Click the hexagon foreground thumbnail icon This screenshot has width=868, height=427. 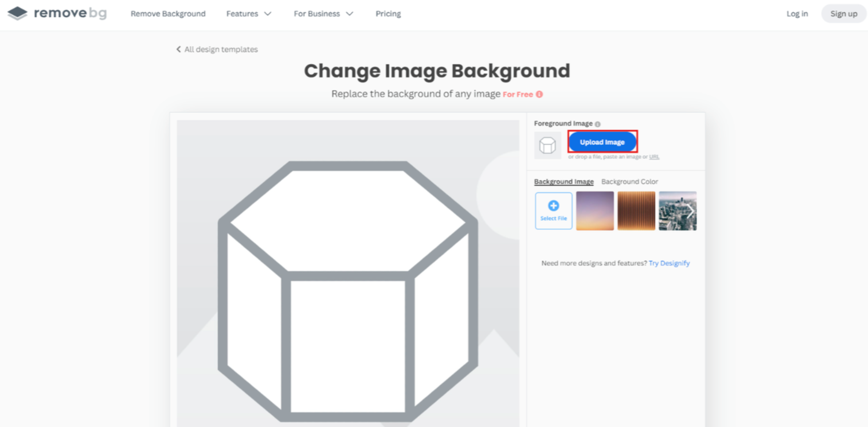coord(547,145)
